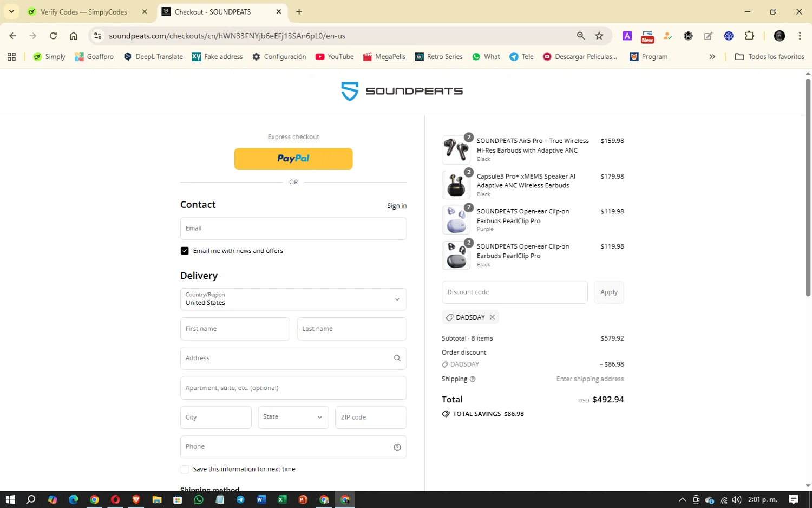Remove the DADSDAY discount code tag
This screenshot has height=508, width=812.
492,317
